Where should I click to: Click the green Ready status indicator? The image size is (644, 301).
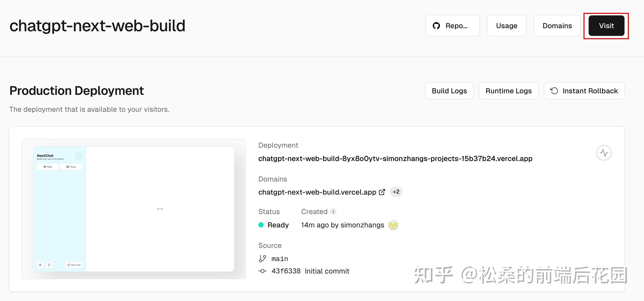click(x=261, y=225)
